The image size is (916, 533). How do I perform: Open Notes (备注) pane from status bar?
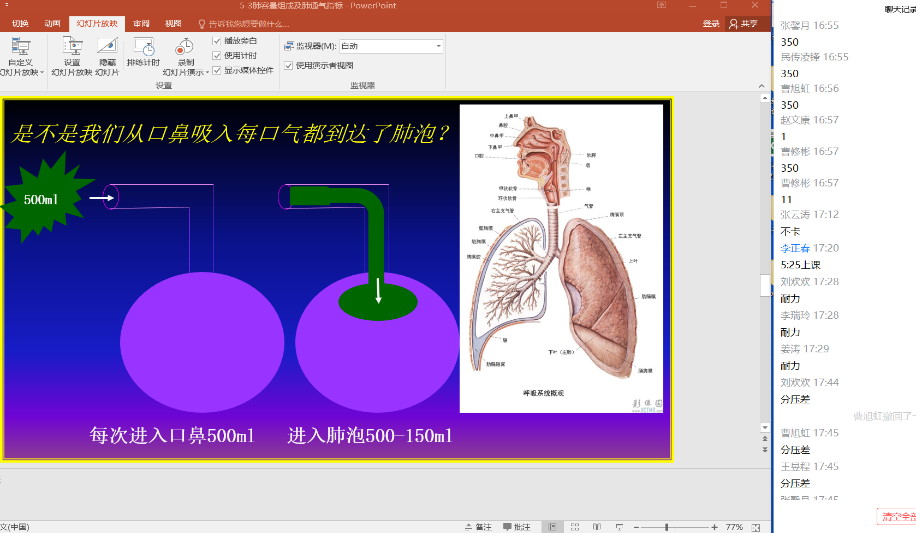point(477,527)
